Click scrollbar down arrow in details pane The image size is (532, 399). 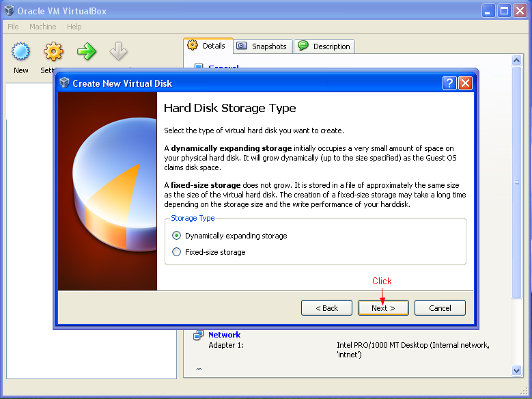516,370
